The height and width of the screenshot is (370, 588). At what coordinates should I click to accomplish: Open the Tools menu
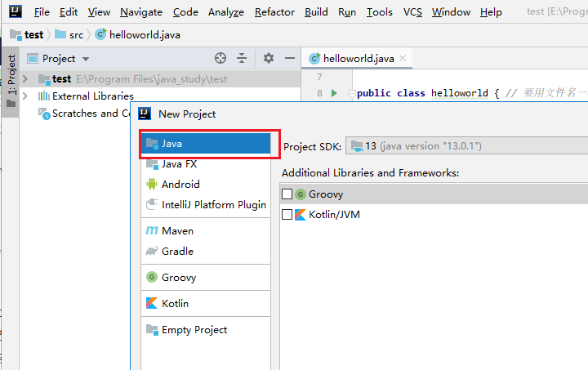[x=380, y=12]
